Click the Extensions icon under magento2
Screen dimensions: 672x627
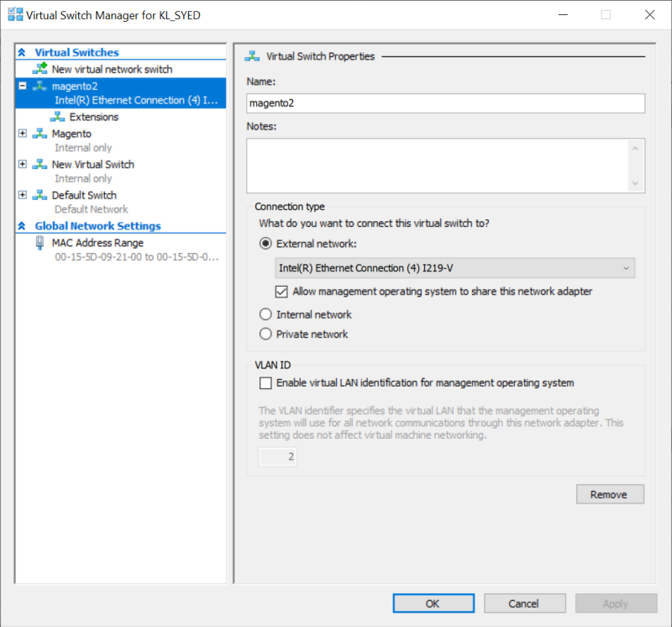click(57, 117)
